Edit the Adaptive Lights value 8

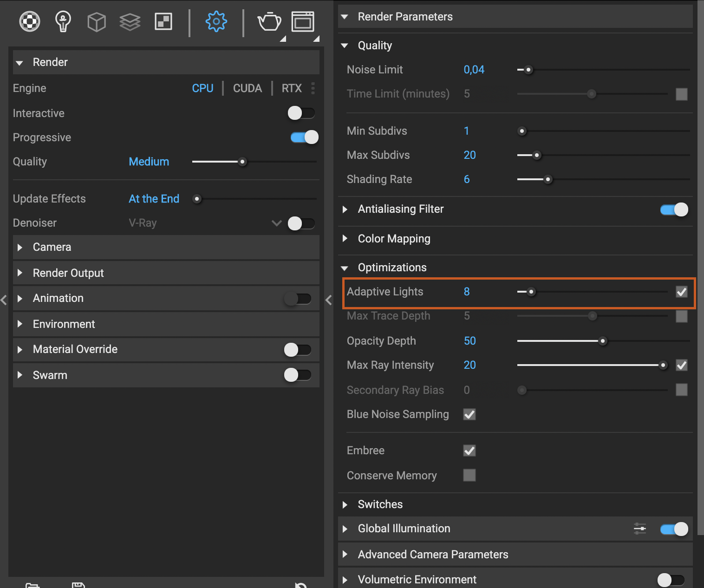(x=467, y=292)
